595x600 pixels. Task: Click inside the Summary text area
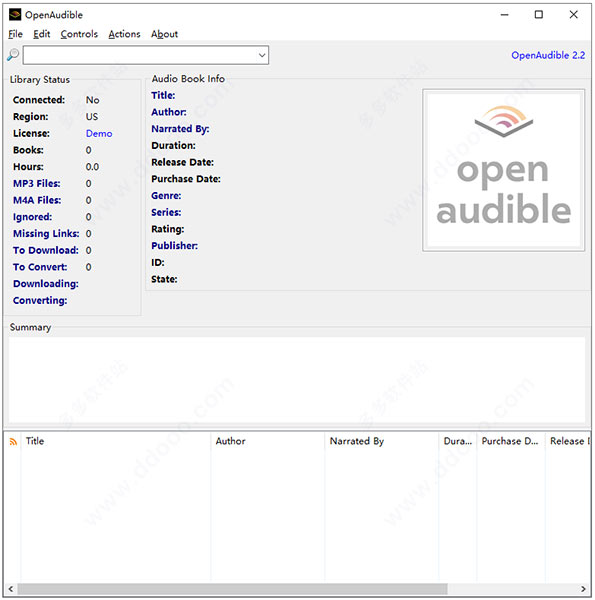(297, 380)
